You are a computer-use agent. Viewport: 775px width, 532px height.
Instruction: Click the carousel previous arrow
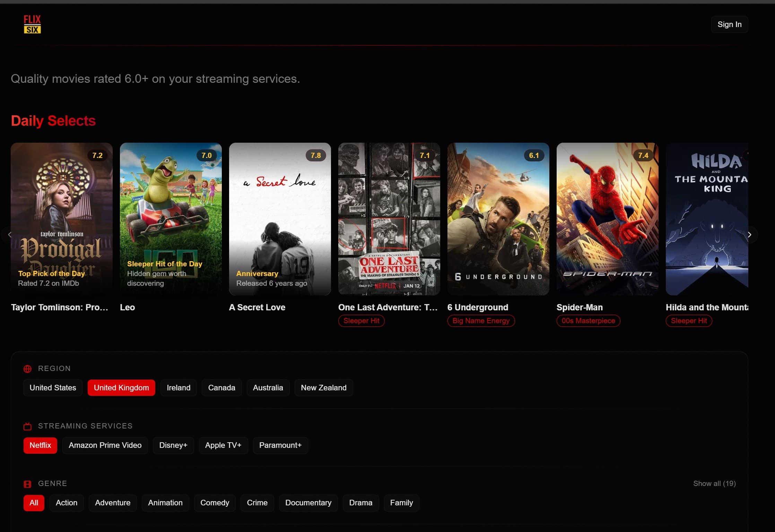click(10, 234)
